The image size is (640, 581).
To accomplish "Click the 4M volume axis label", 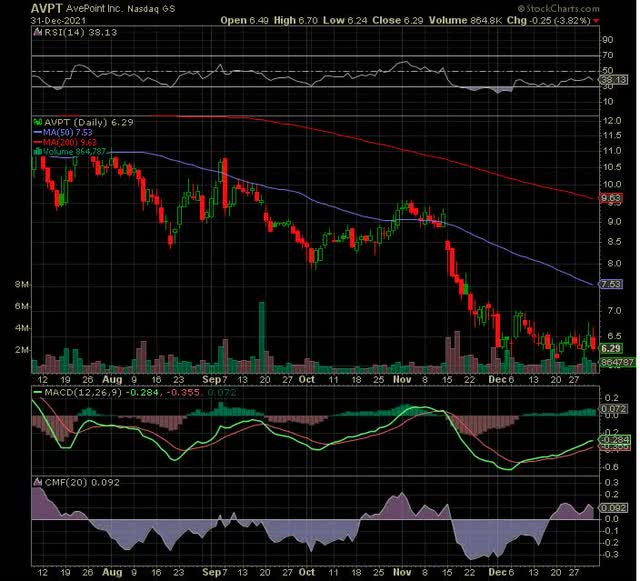I will [22, 328].
